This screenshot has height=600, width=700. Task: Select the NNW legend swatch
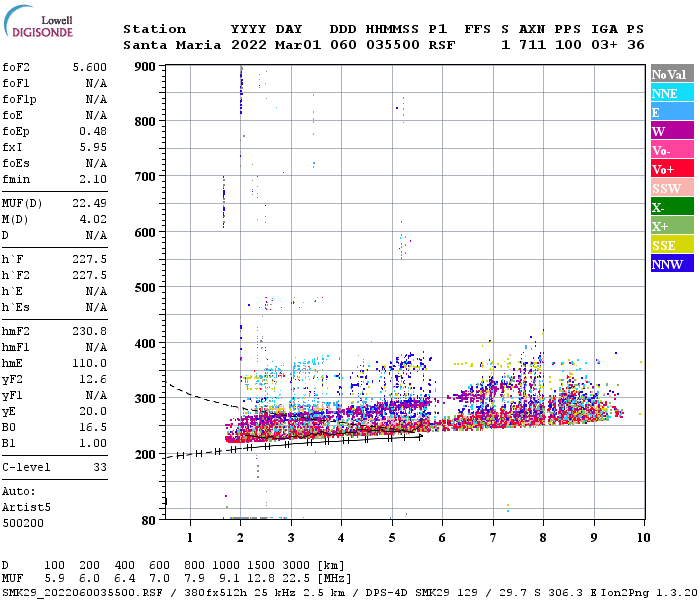(672, 263)
